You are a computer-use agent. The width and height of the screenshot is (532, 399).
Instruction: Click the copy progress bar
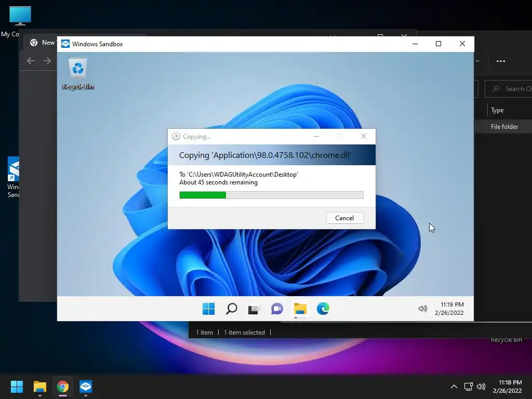271,195
